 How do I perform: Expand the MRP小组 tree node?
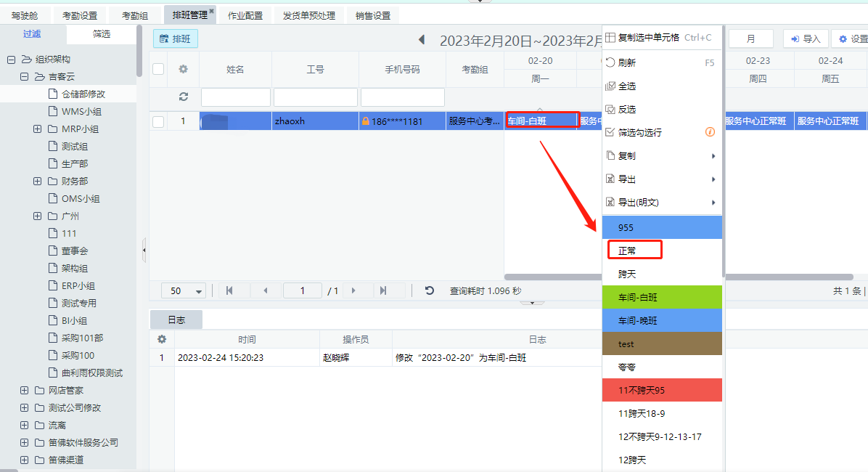pyautogui.click(x=38, y=129)
